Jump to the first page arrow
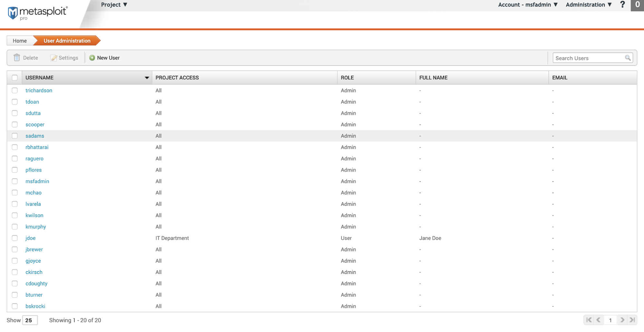Viewport: 644px width, 332px height. pos(589,320)
